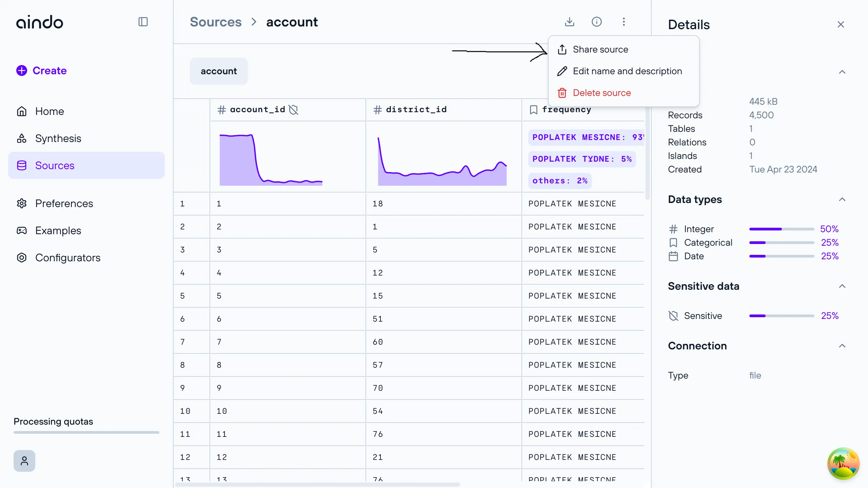Open the info/details icon panel
Viewport: 868px width, 488px height.
click(x=597, y=22)
